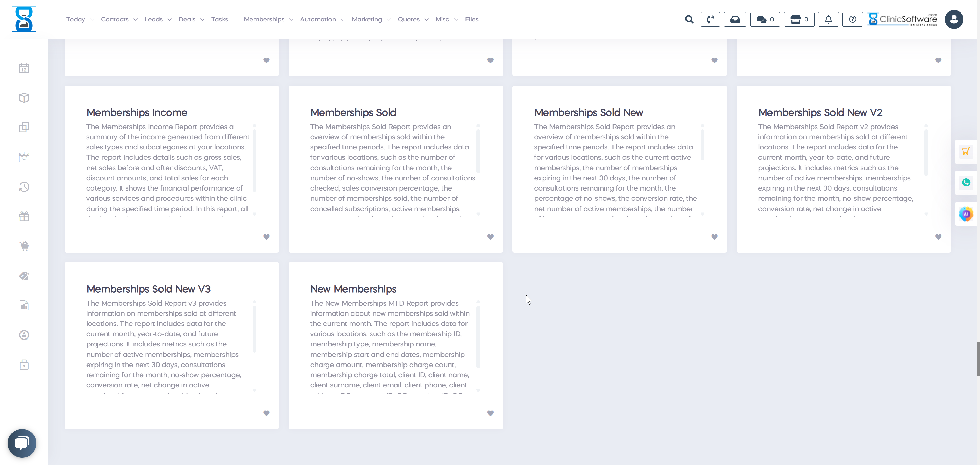Click the WhatsApp icon on the right edge
Viewport: 980px width, 465px height.
coord(967,182)
